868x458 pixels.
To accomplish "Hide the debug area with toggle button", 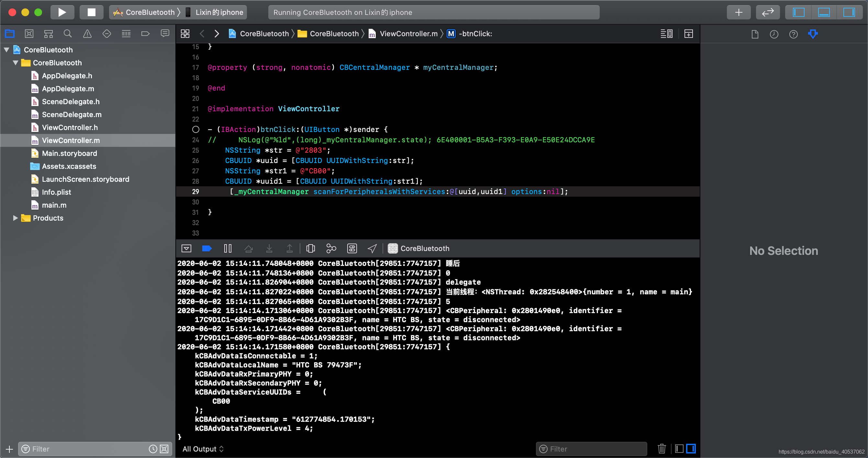I will coord(186,248).
